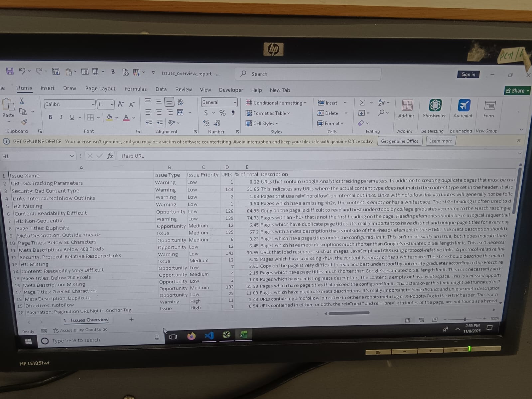Toggle bold formatting
The width and height of the screenshot is (532, 399).
point(50,117)
